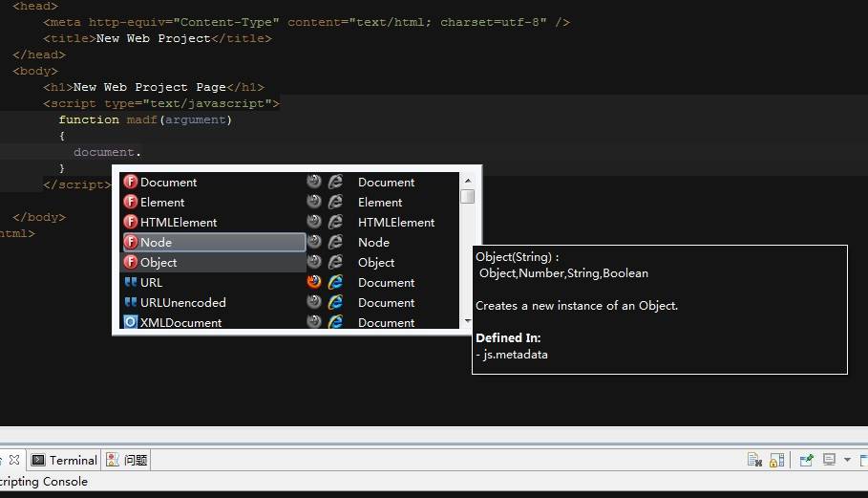Click function icon beside Element suggestion
The height and width of the screenshot is (498, 868).
point(131,202)
